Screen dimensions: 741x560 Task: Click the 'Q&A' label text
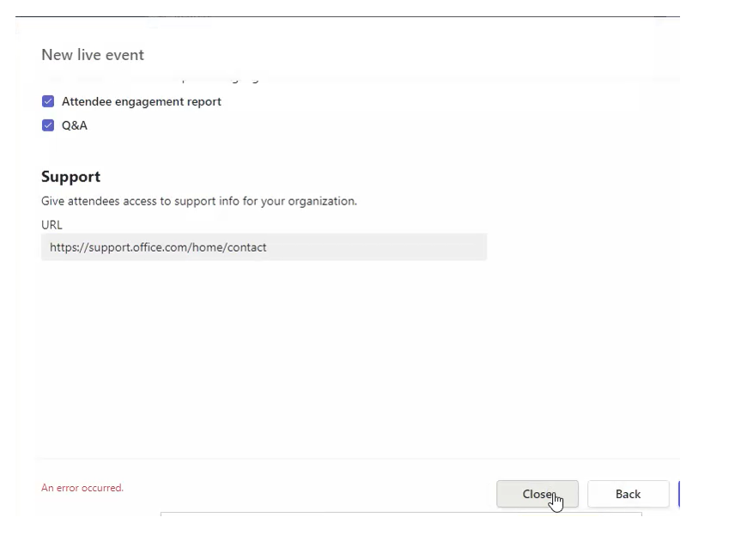75,125
